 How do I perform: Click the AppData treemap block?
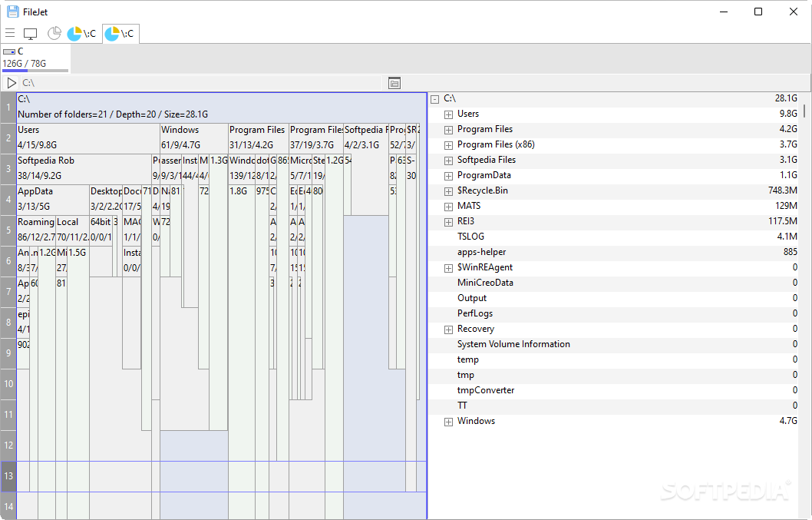coord(53,199)
